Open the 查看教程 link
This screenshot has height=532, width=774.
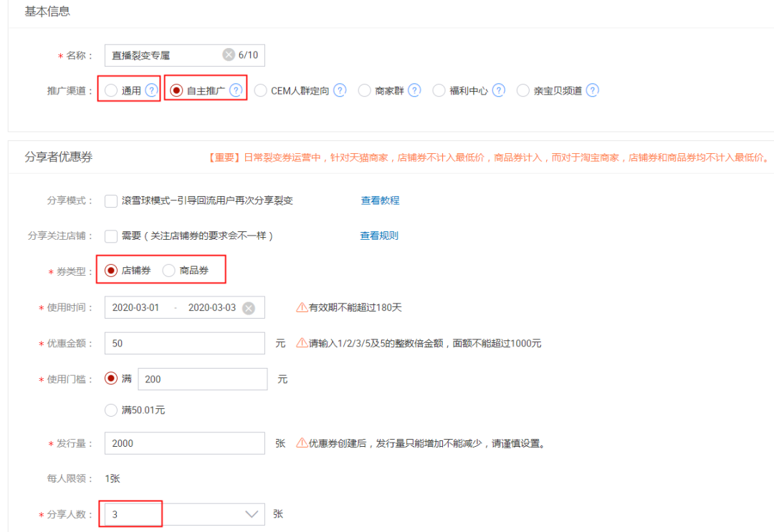point(380,200)
